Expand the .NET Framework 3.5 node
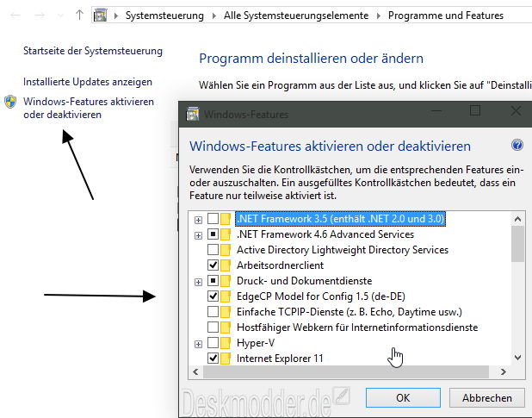Image resolution: width=532 pixels, height=418 pixels. [x=199, y=220]
